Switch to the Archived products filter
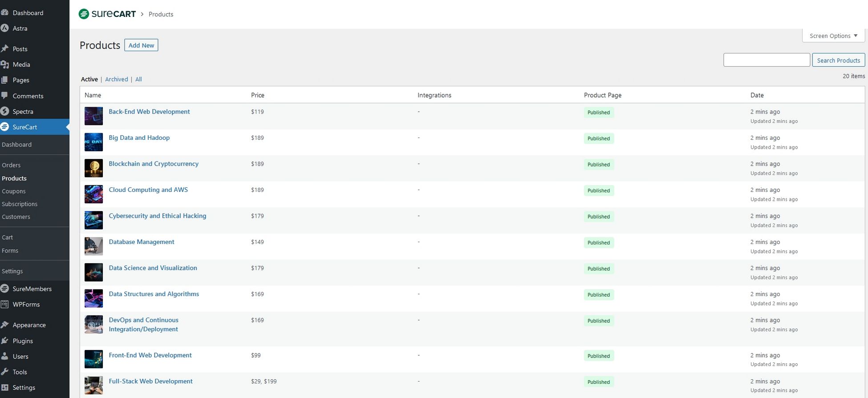The image size is (868, 398). (x=117, y=79)
